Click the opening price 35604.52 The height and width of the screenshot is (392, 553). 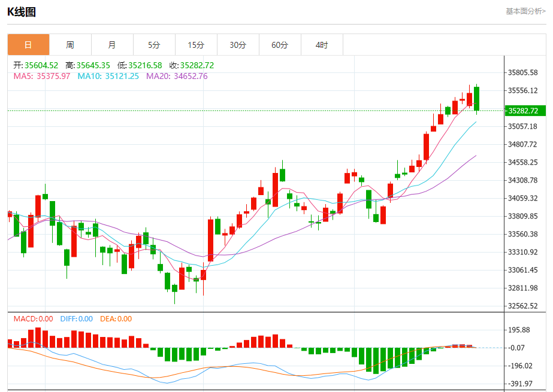41,65
